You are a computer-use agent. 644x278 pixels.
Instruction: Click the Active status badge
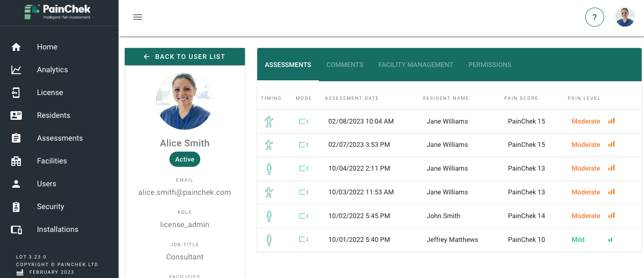point(185,159)
